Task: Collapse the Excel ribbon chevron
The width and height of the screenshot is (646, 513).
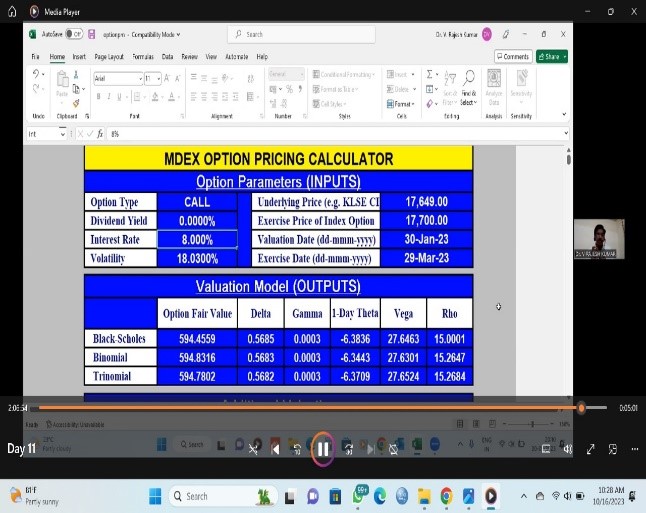Action: 564,115
